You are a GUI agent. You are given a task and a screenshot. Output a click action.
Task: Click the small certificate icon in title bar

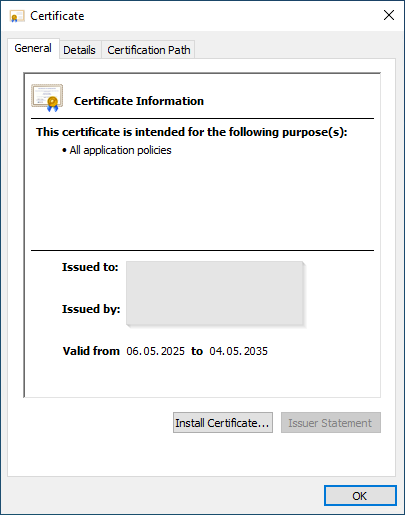[17, 16]
